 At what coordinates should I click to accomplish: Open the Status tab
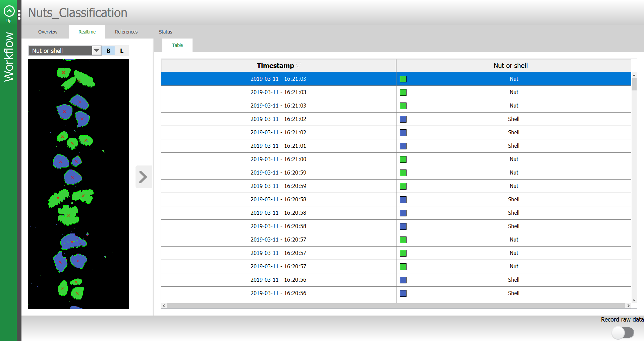point(165,32)
